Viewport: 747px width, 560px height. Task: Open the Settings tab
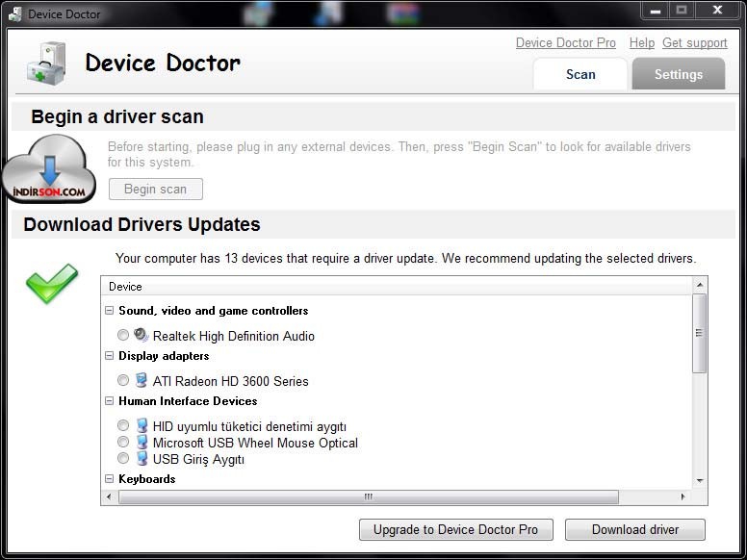coord(679,74)
